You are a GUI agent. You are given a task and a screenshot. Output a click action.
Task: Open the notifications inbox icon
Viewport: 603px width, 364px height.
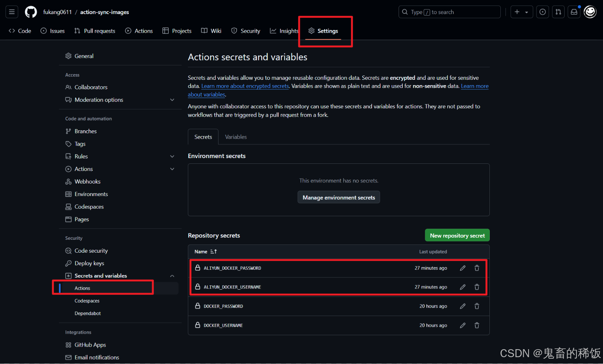point(574,12)
